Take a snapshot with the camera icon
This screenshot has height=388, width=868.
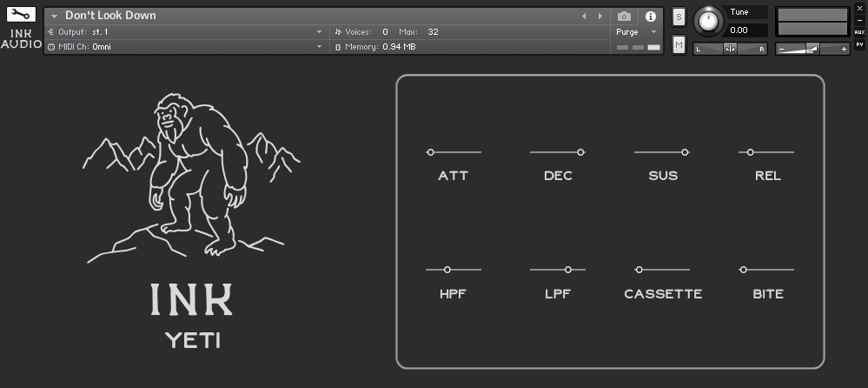tap(624, 17)
